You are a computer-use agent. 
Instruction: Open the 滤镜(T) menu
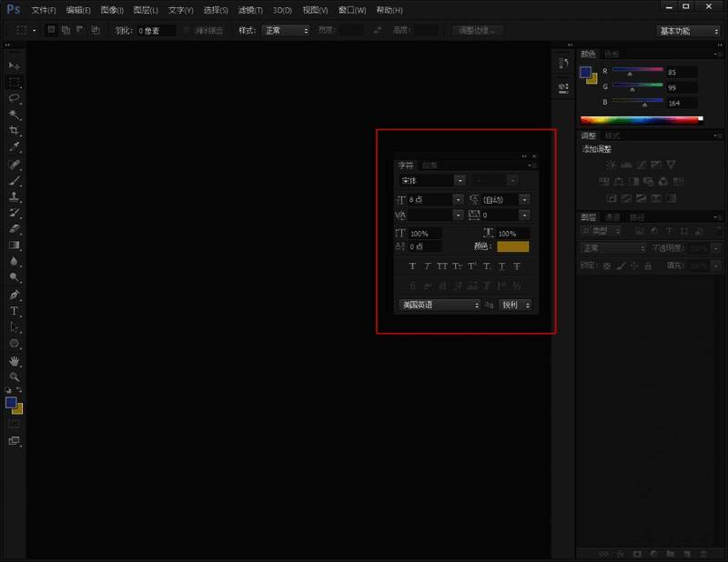[x=250, y=10]
